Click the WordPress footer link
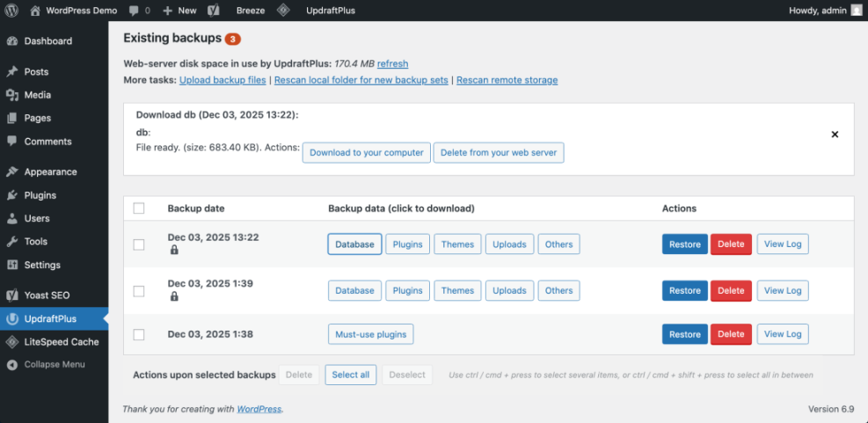The image size is (868, 423). (x=259, y=410)
